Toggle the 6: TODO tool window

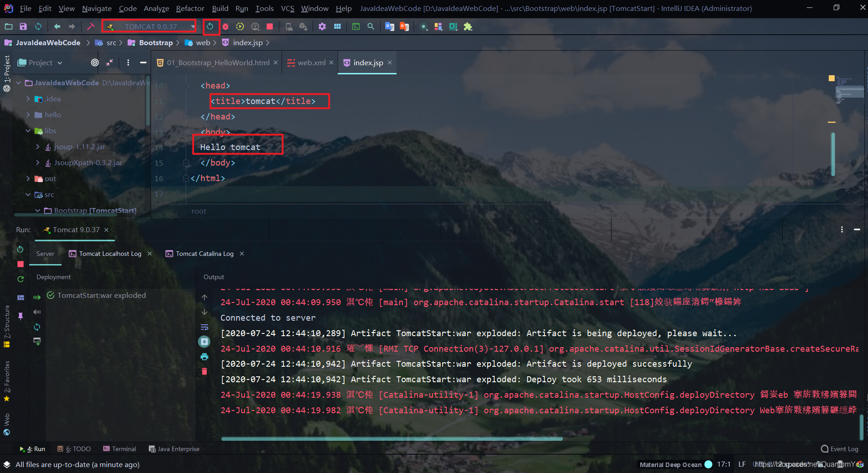(74, 449)
